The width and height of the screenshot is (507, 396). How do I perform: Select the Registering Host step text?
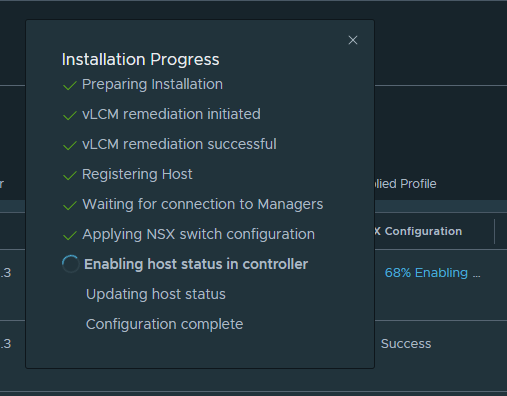pyautogui.click(x=137, y=174)
